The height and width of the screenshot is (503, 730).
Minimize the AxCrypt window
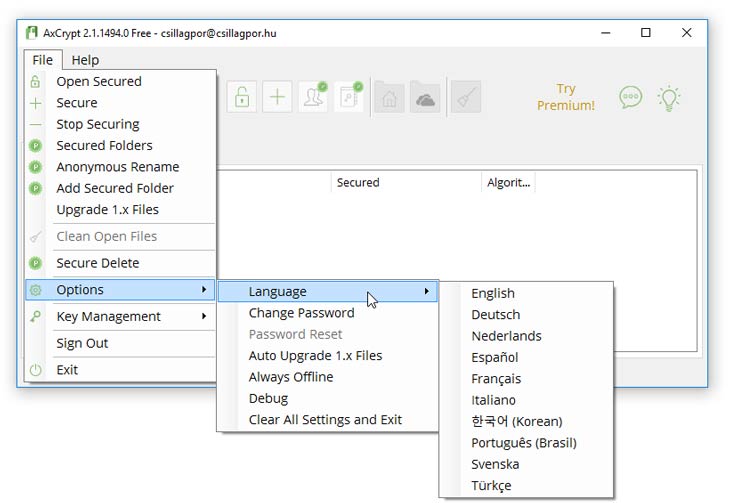[605, 33]
